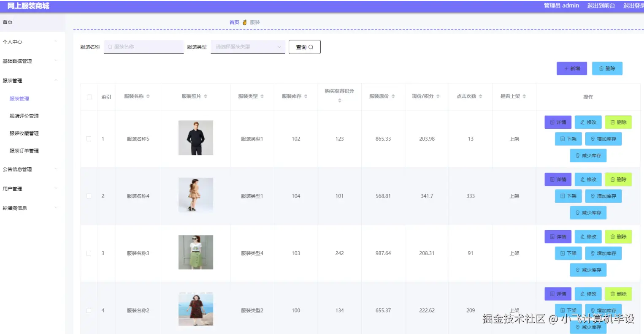The image size is (644, 334).
Task: Click the 查询 search button
Action: coord(305,47)
